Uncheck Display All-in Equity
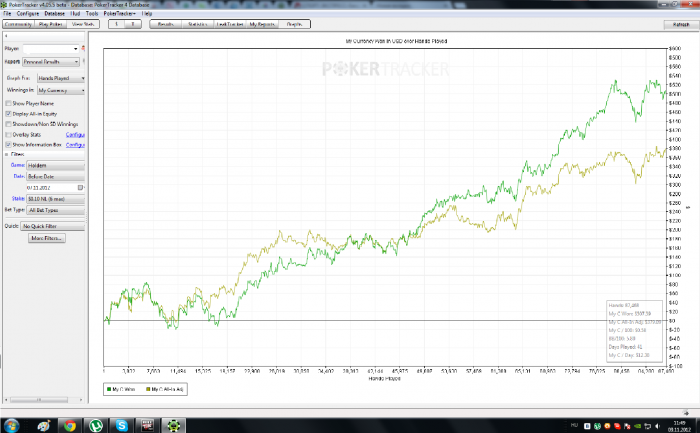Viewport: 700px width, 433px height. click(8, 113)
